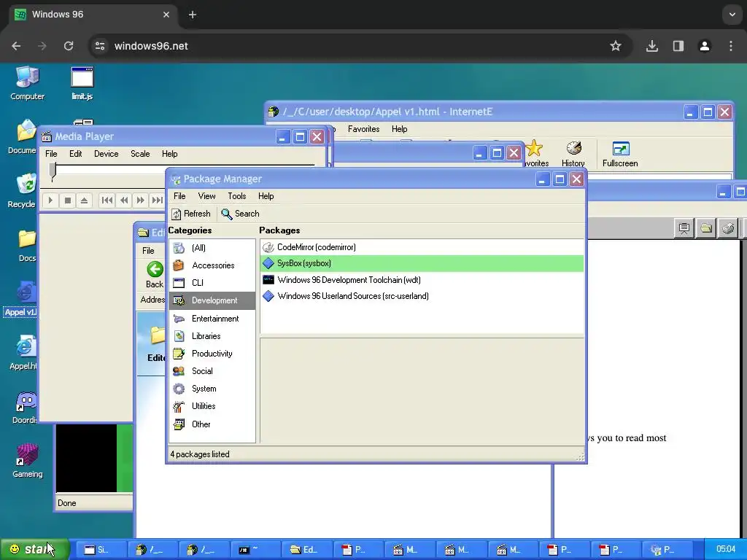Viewport: 747px width, 560px height.
Task: Select the Entertainment category
Action: tap(212, 319)
